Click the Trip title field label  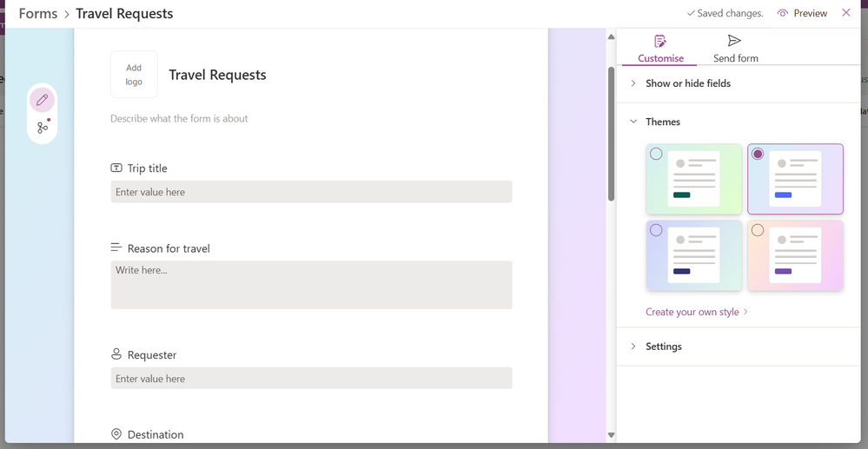point(147,168)
